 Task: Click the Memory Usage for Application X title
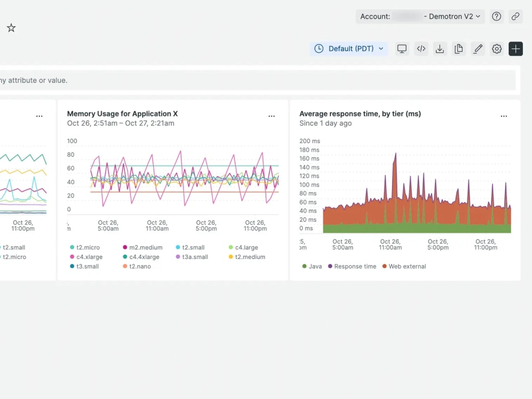[x=122, y=114]
